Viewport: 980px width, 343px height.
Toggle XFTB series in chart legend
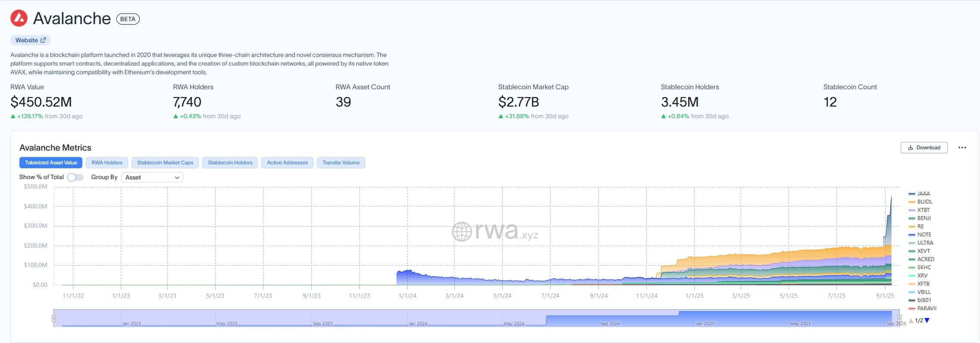click(919, 284)
